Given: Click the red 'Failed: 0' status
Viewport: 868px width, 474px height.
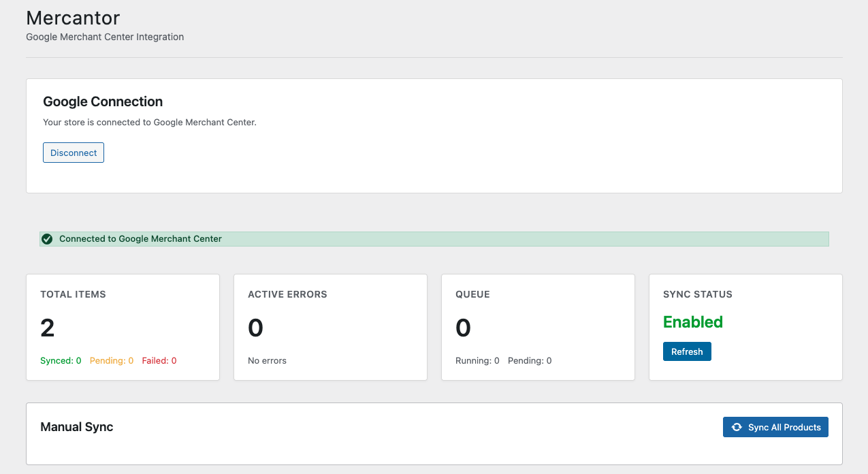Looking at the screenshot, I should (159, 361).
